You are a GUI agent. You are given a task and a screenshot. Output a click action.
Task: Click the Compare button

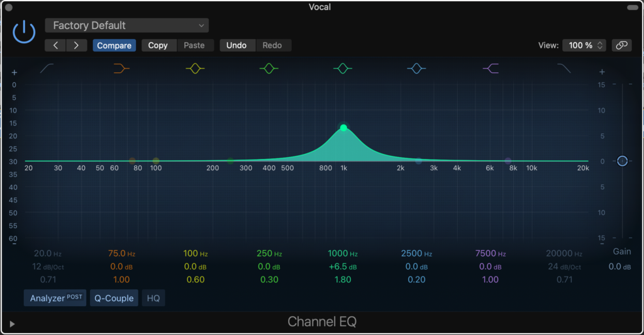[x=114, y=45]
